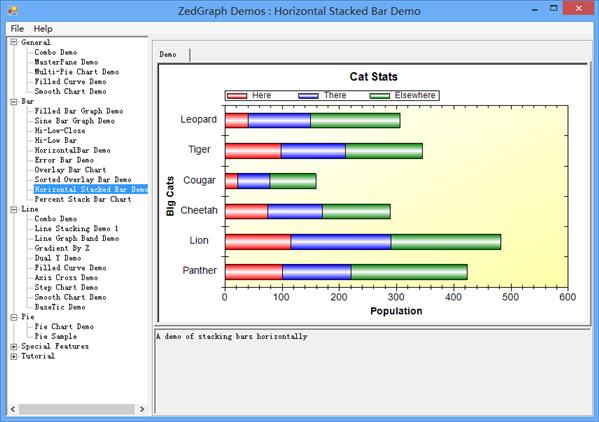The width and height of the screenshot is (599, 422).
Task: Click the tree scrollbar left arrow
Action: click(13, 409)
